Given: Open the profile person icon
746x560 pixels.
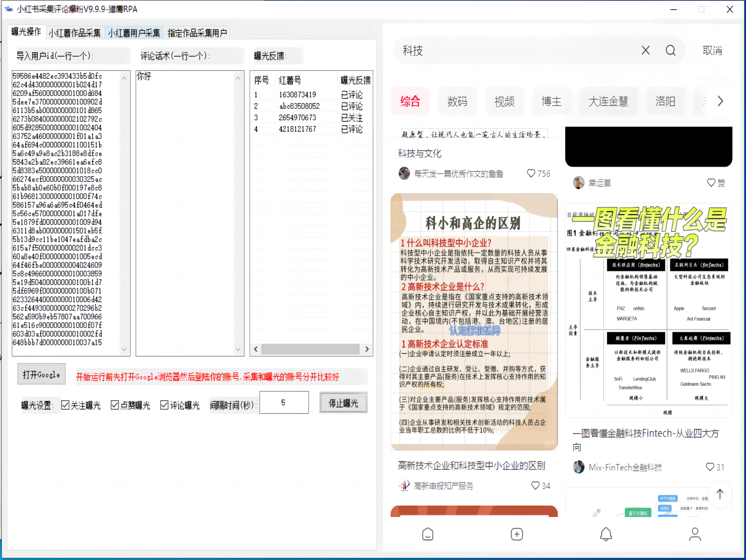Looking at the screenshot, I should (x=695, y=534).
